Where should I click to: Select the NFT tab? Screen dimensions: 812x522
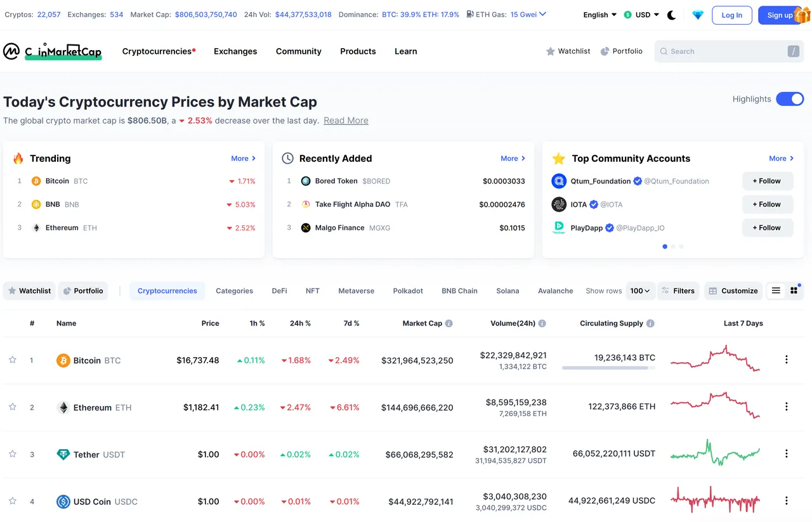[313, 290]
